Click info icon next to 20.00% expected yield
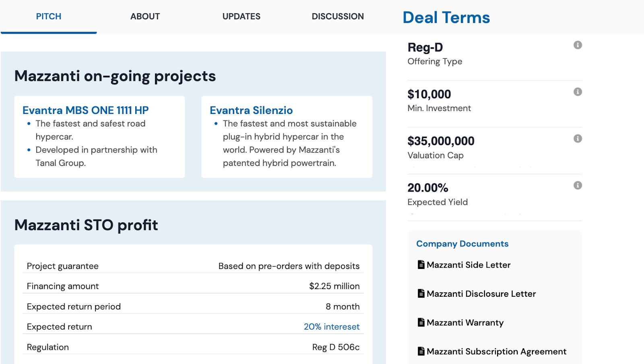The width and height of the screenshot is (644, 364). click(578, 185)
